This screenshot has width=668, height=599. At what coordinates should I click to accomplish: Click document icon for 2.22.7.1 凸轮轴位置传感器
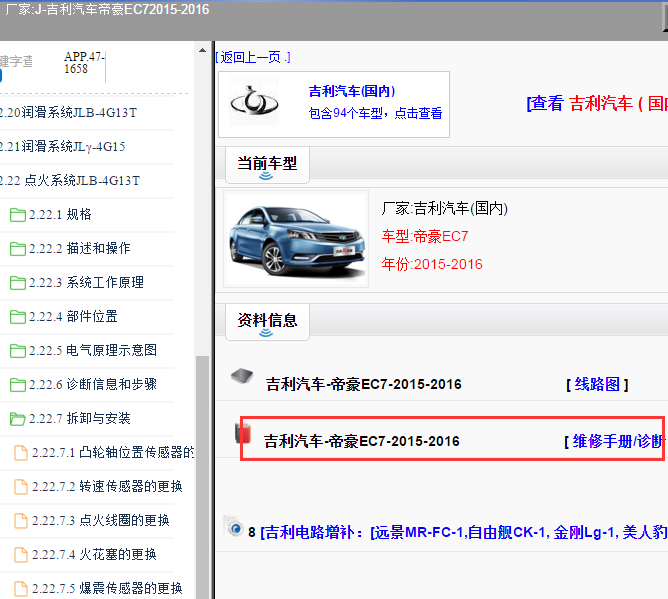tap(21, 452)
